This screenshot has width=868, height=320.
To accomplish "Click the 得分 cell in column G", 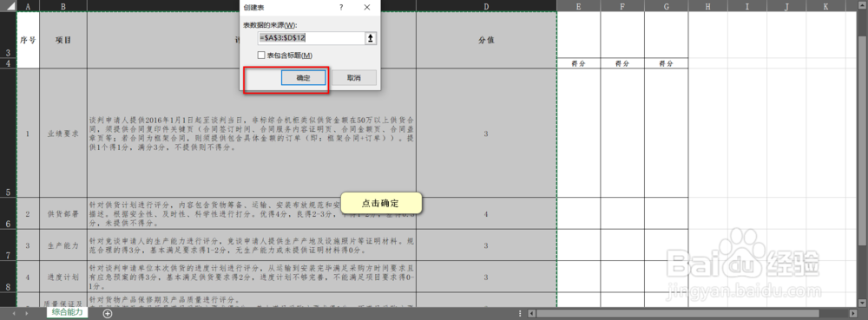I will [666, 63].
